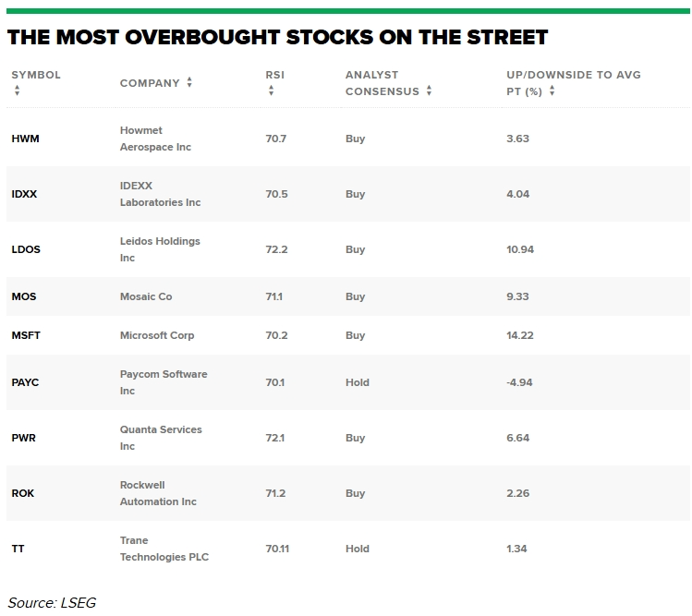This screenshot has height=616, width=692.
Task: Sort by Analyst Consensus arrows
Action: pyautogui.click(x=430, y=91)
